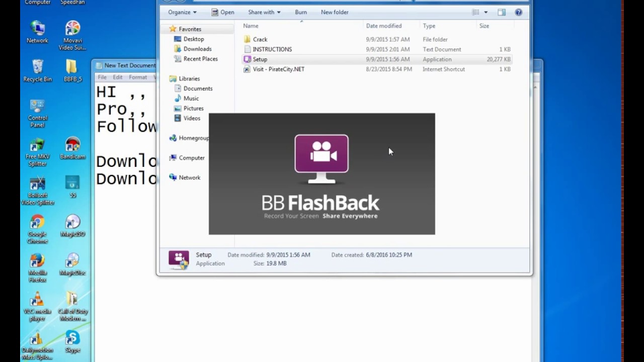644x362 pixels.
Task: Sort by Date modified column header
Action: [x=391, y=26]
